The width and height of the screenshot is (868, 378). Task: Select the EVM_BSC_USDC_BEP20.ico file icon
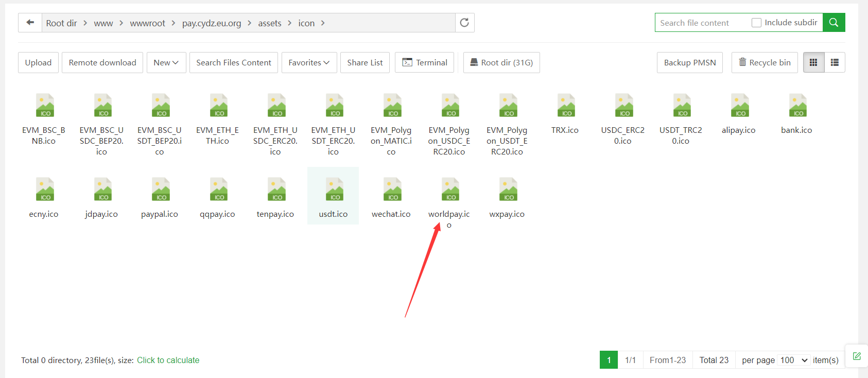(x=102, y=106)
